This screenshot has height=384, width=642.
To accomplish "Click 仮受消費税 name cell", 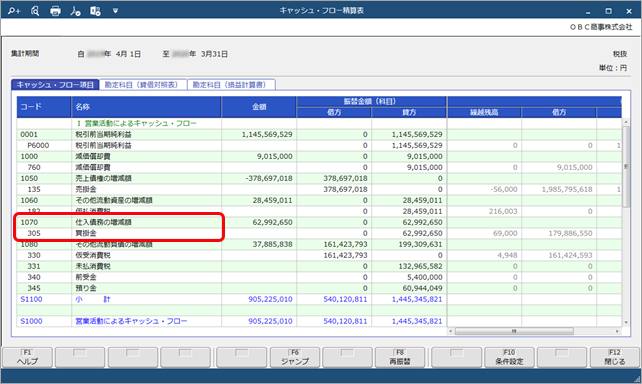I will coord(147,255).
